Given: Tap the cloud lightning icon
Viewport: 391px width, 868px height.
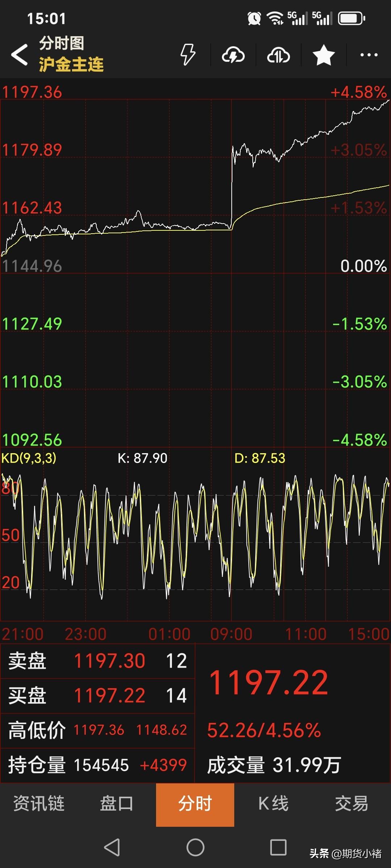Looking at the screenshot, I should coord(233,55).
